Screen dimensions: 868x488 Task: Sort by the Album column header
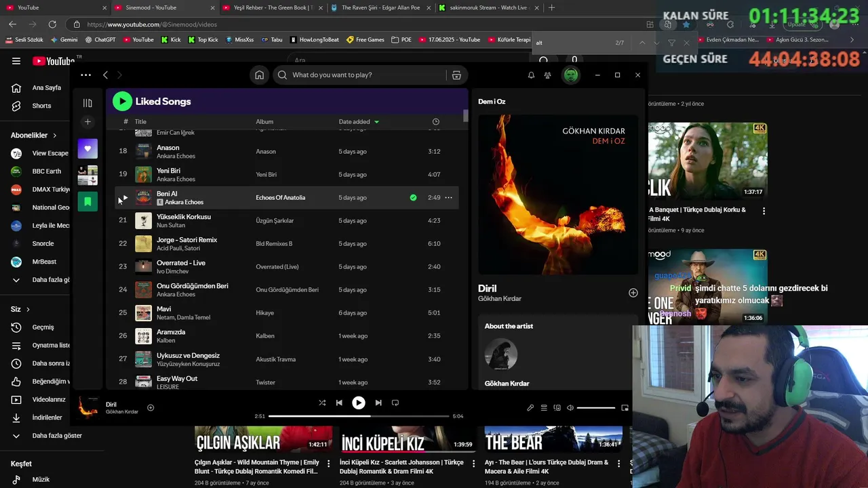[x=264, y=122]
